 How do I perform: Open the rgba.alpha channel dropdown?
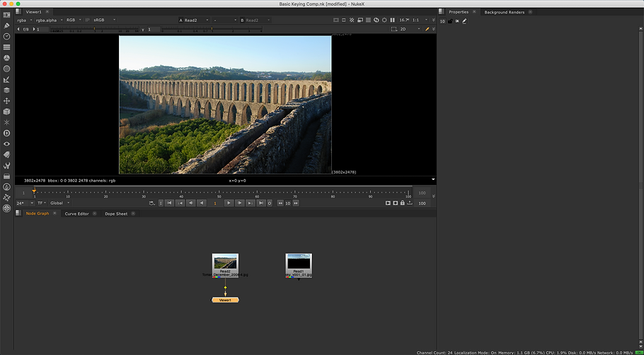49,20
